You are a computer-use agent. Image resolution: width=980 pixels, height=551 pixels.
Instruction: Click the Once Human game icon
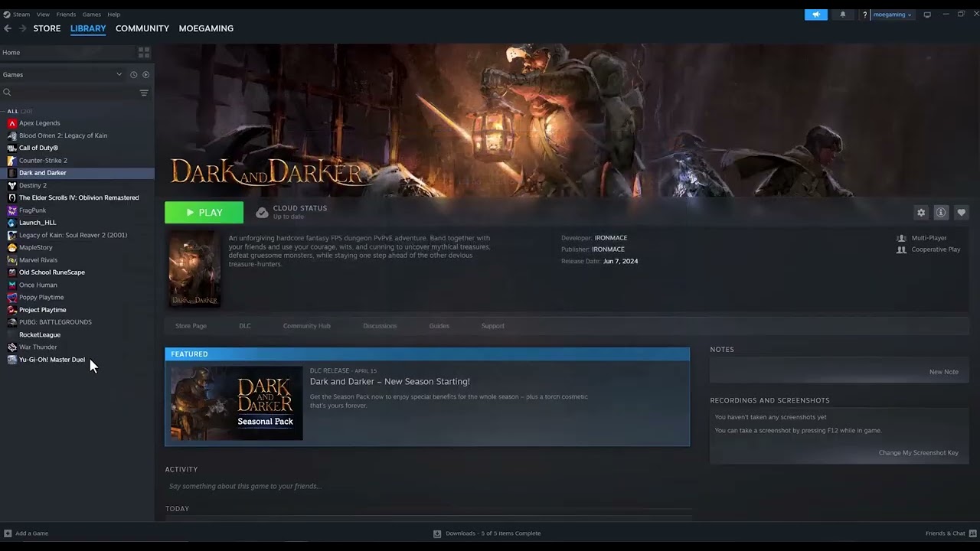(x=12, y=285)
